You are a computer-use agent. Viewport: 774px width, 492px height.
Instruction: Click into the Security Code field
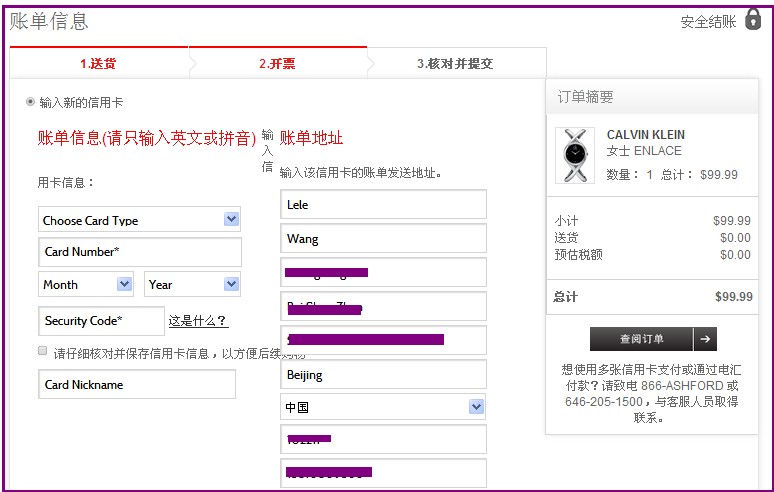101,321
